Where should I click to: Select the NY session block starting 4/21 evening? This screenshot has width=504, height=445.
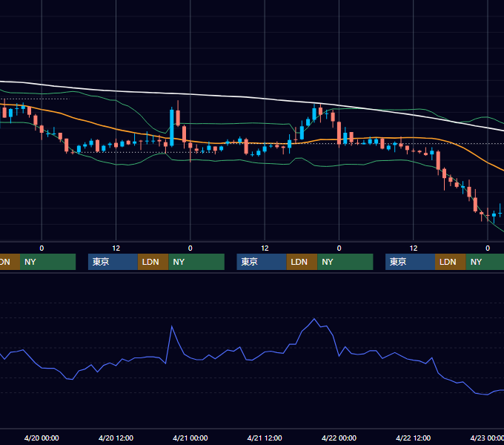click(x=345, y=262)
